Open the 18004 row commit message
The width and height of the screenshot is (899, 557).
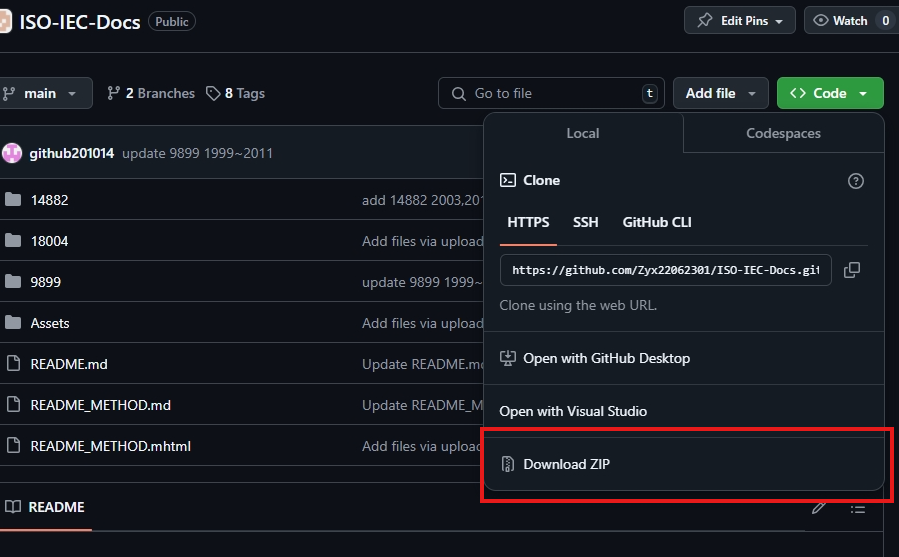click(x=423, y=241)
